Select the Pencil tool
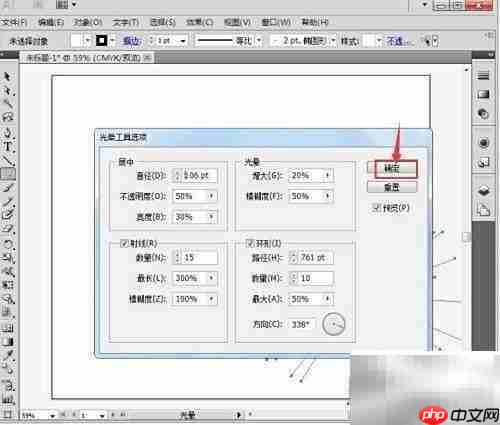This screenshot has height=425, width=500. [x=7, y=202]
